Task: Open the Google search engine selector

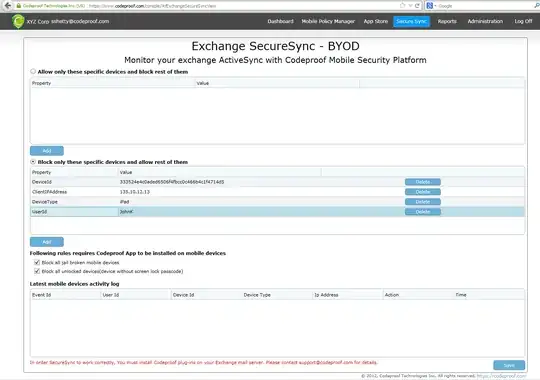Action: click(431, 6)
